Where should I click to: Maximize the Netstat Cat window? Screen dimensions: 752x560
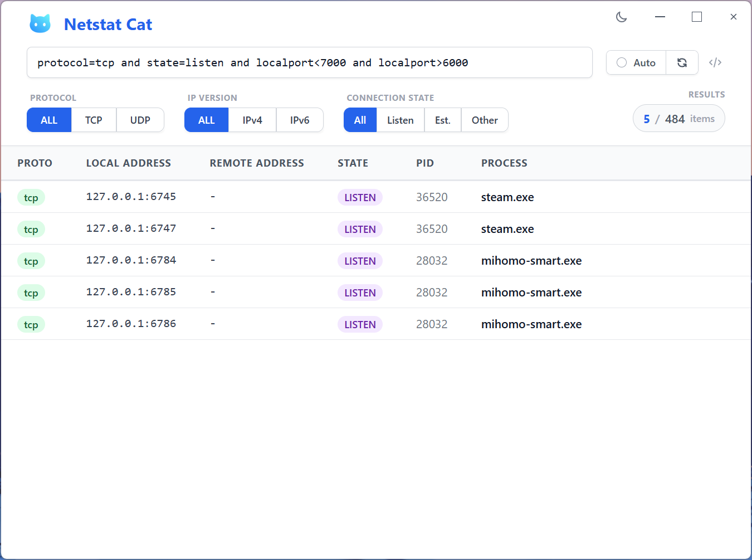coord(696,17)
